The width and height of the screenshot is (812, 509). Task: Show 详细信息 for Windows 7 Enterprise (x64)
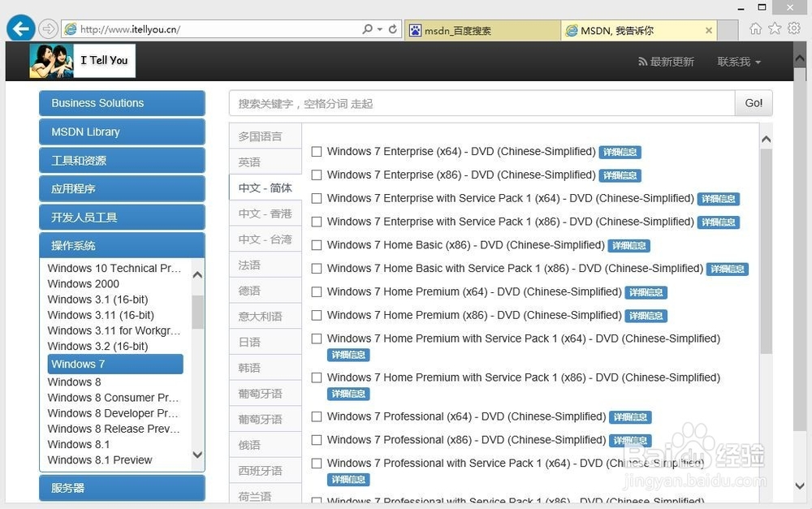(x=620, y=153)
